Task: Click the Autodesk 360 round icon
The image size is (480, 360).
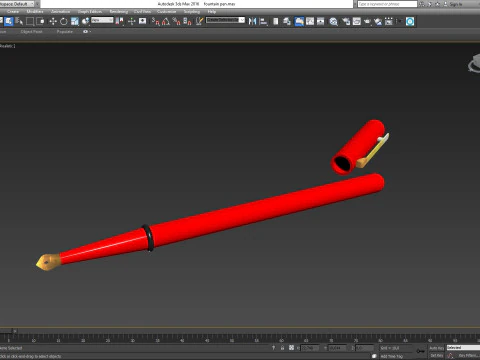Action: click(410, 22)
